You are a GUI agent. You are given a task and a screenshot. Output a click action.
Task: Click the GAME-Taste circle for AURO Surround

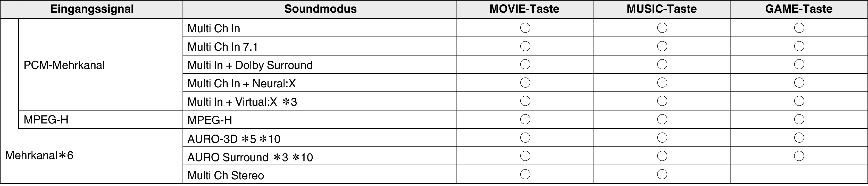coord(799,156)
